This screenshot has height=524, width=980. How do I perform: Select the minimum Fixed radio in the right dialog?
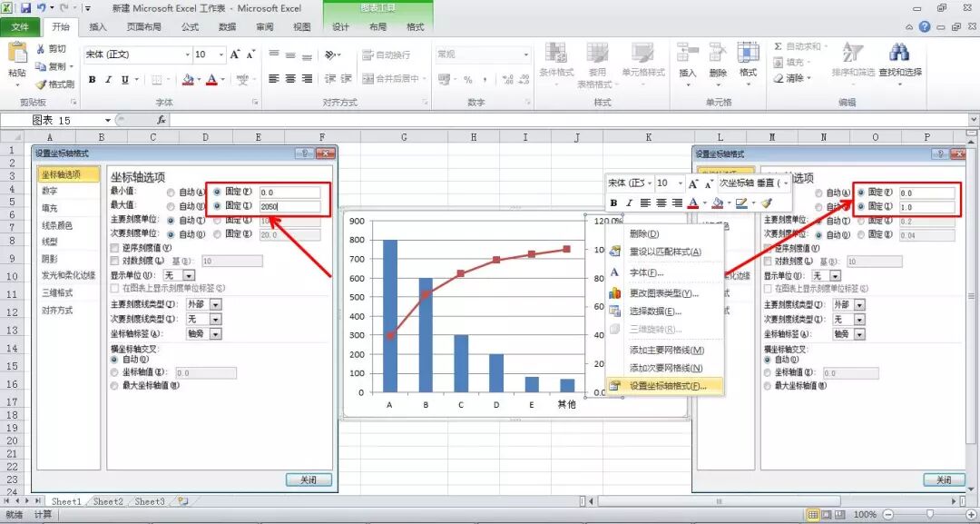click(862, 193)
